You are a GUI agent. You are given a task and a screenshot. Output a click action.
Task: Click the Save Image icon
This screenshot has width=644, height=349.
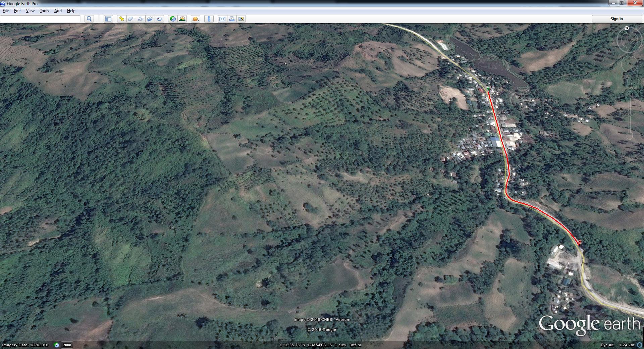click(241, 19)
